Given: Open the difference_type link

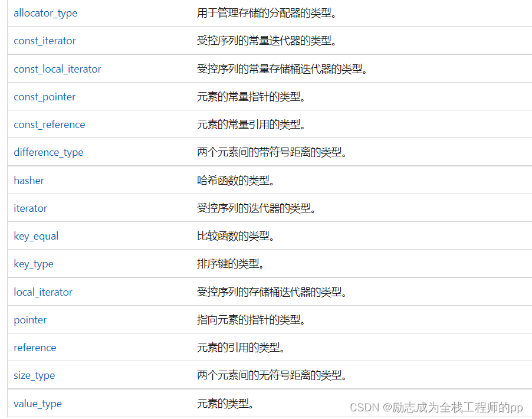Looking at the screenshot, I should (48, 152).
